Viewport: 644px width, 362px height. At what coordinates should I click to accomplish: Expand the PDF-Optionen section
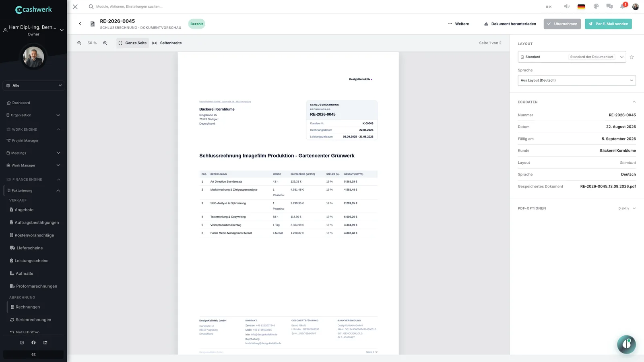tap(634, 208)
